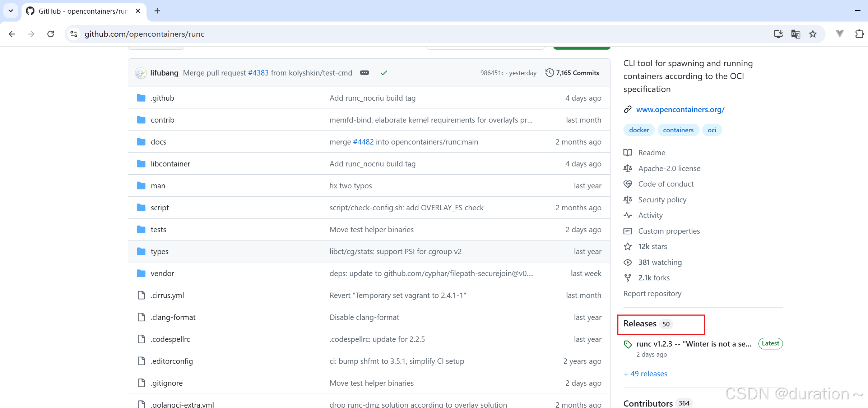
Task: Select the docker topic tag
Action: tap(639, 130)
